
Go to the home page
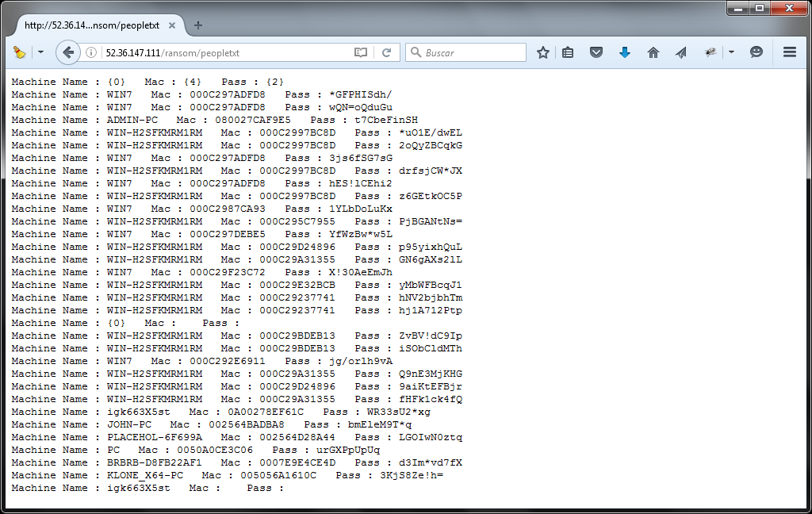pyautogui.click(x=653, y=52)
